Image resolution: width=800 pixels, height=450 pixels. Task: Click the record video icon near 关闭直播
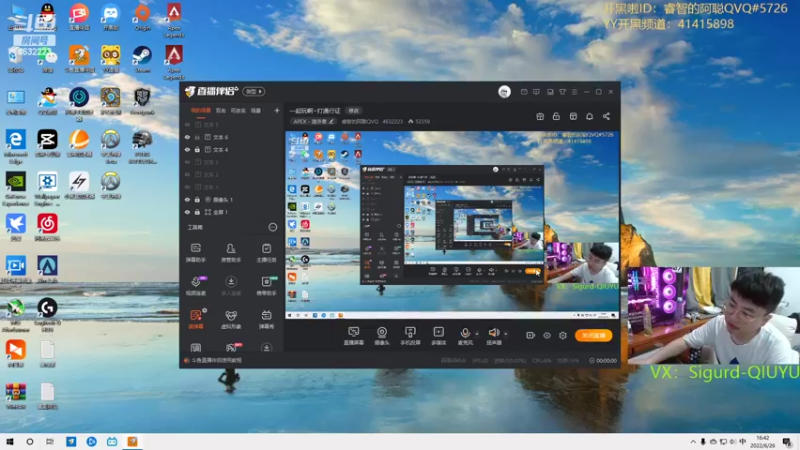point(530,335)
